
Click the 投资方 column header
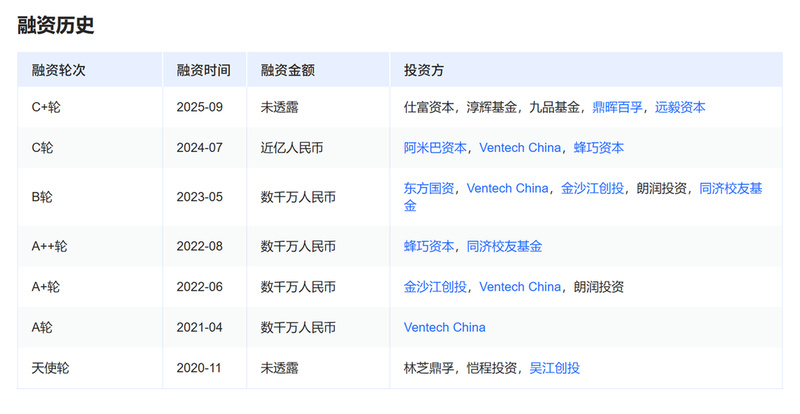(x=424, y=71)
